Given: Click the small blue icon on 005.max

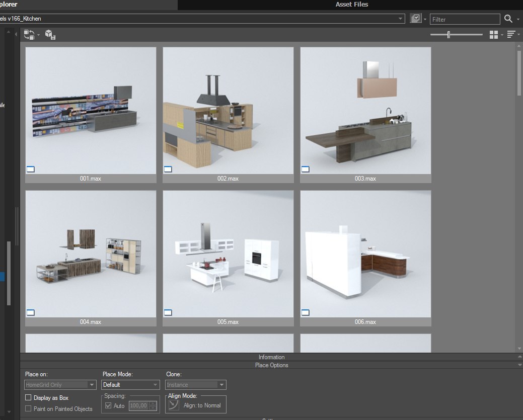Looking at the screenshot, I should (x=168, y=312).
